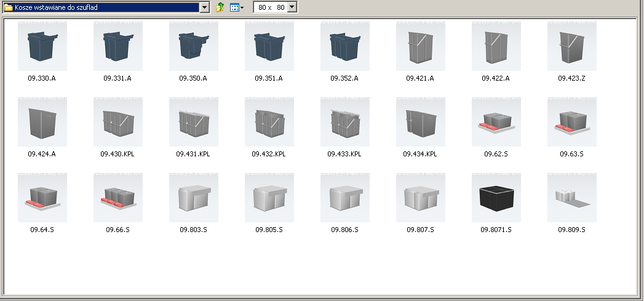Go up one folder level icon

tap(220, 7)
